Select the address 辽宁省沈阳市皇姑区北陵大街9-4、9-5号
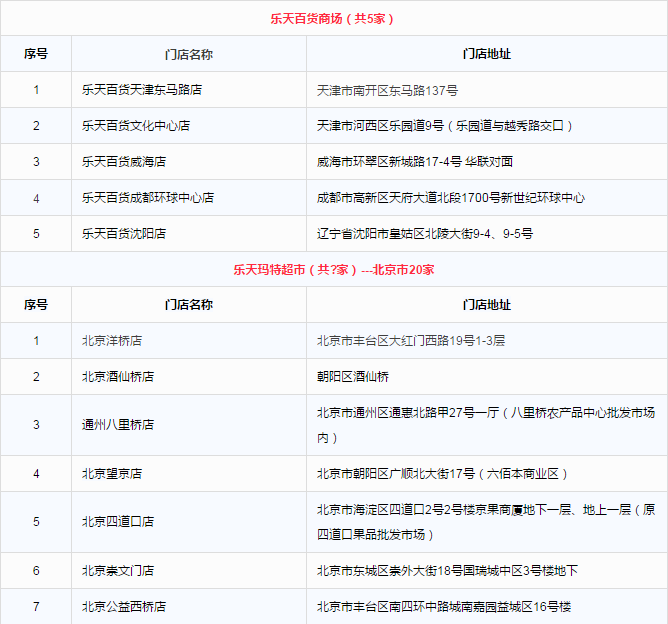Screen dimensions: 668x624 pyautogui.click(x=424, y=234)
